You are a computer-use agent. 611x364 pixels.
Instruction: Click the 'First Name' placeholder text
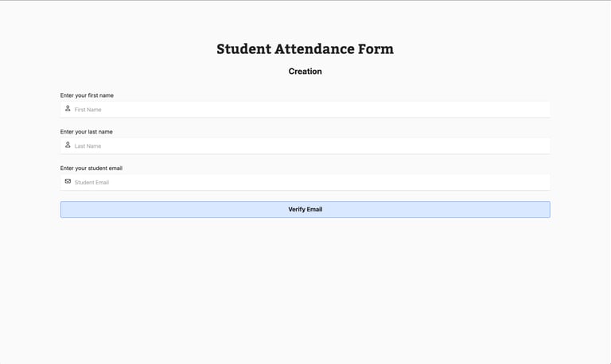pos(88,110)
